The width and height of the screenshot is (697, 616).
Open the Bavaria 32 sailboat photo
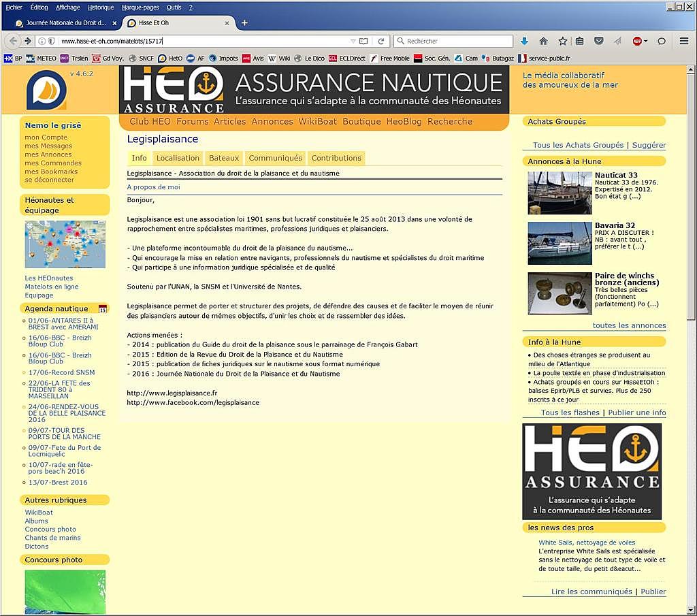point(560,243)
